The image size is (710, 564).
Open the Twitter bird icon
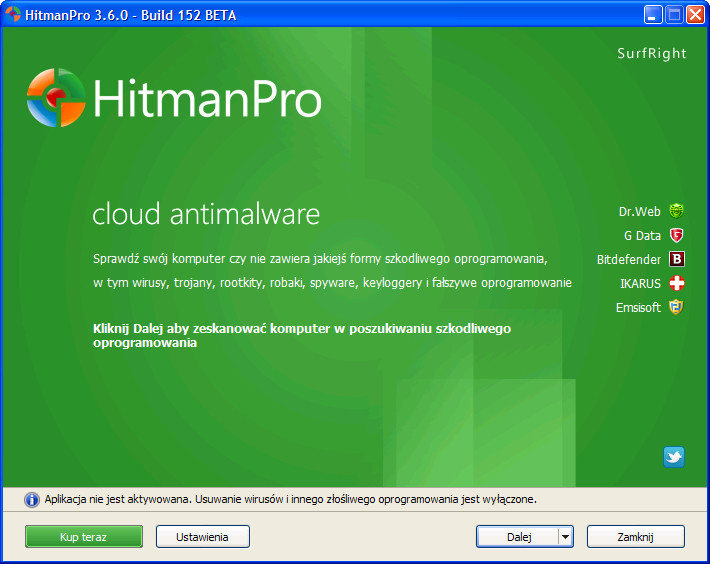(x=674, y=457)
